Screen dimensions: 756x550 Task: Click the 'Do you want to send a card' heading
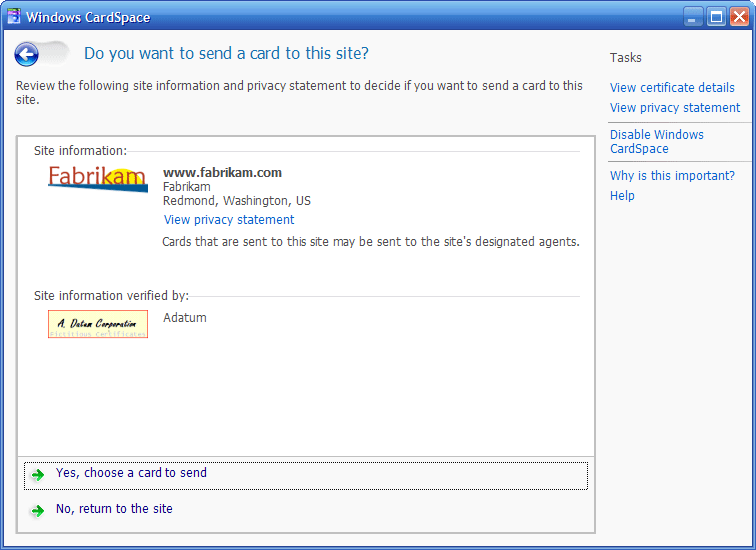[226, 54]
